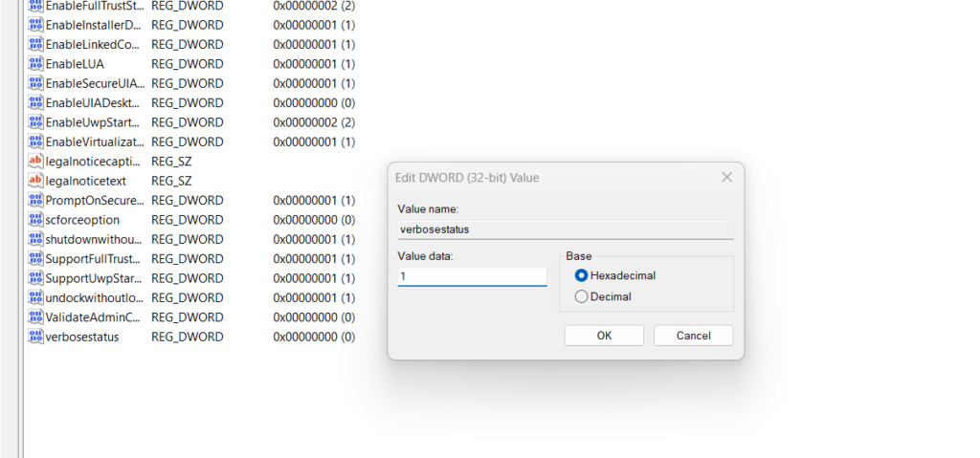Select the undockwithoutlogon registry entry
The height and width of the screenshot is (458, 980).
[94, 297]
